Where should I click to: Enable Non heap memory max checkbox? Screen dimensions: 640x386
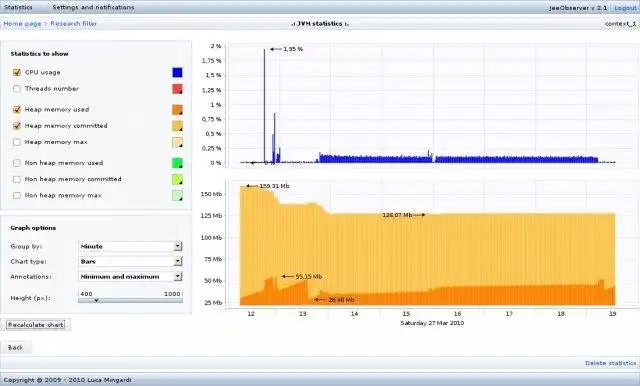17,196
